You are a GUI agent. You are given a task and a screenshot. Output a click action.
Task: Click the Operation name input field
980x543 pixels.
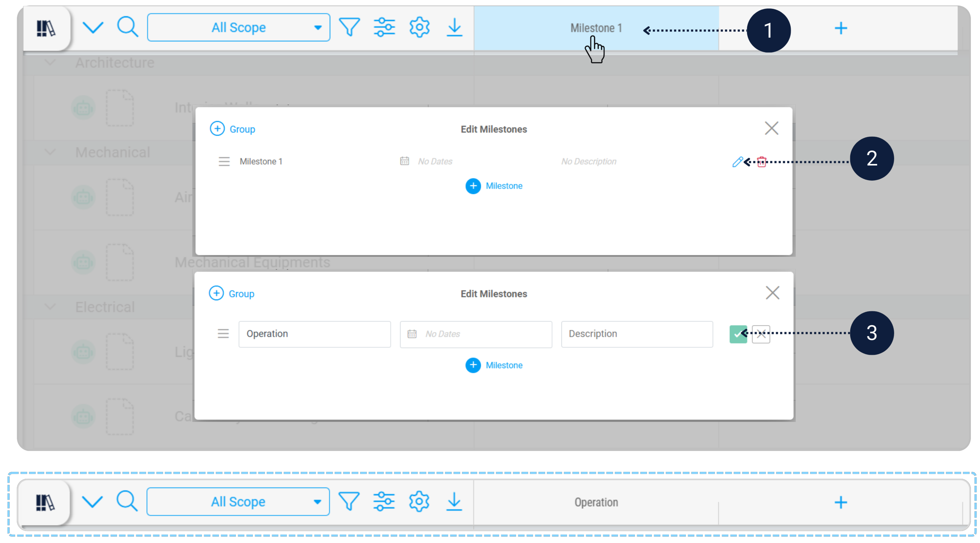point(314,334)
